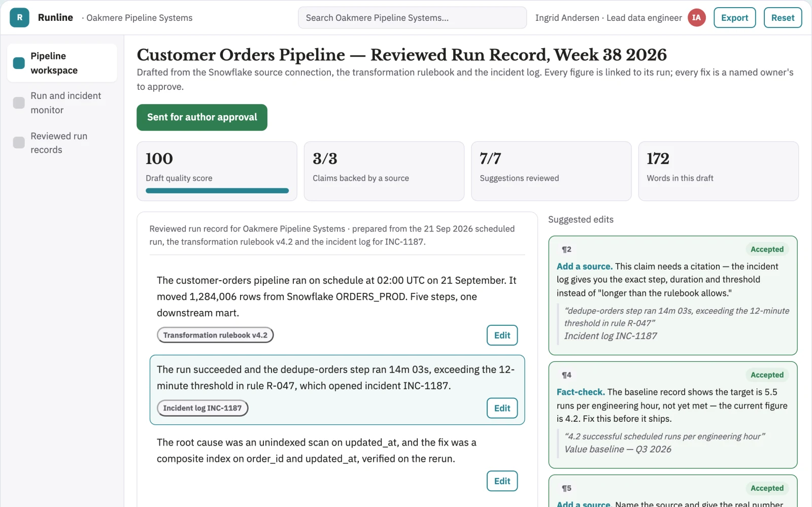Select the ¶4 Fact-check suggestion card
Viewport: 812px width, 507px height.
point(672,415)
